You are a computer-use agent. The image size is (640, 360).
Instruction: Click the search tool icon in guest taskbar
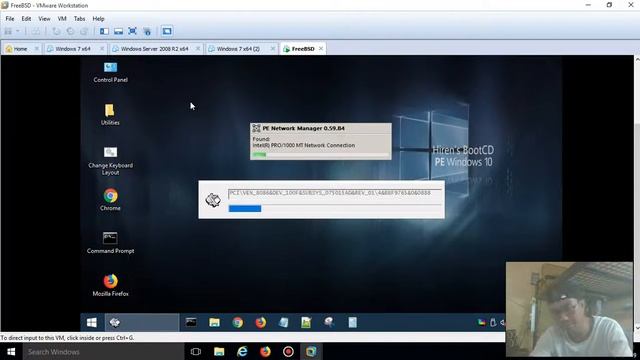329,322
